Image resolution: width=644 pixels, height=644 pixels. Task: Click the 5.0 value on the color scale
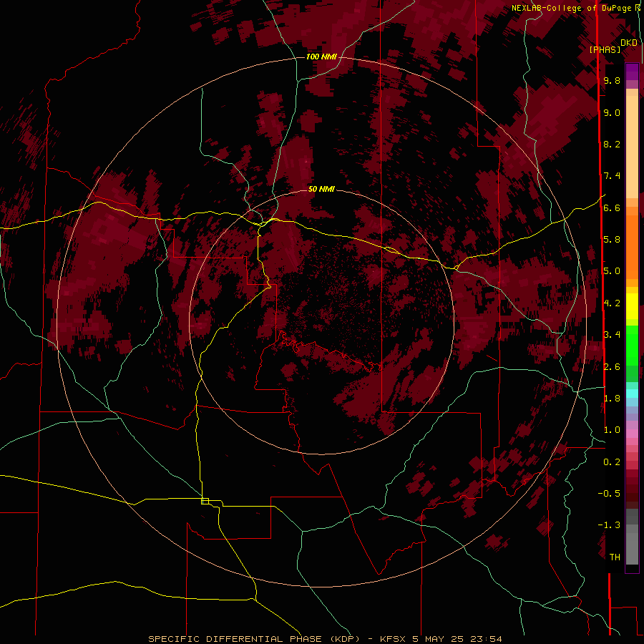point(612,271)
